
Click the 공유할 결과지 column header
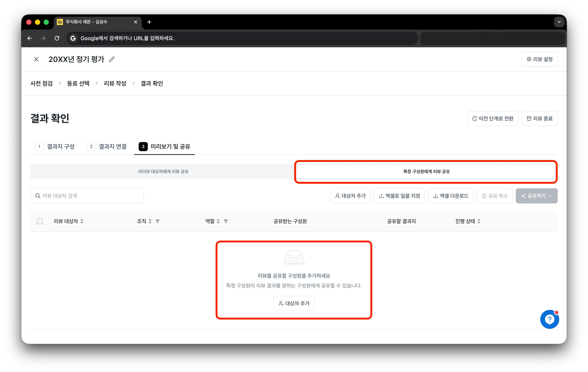point(401,221)
